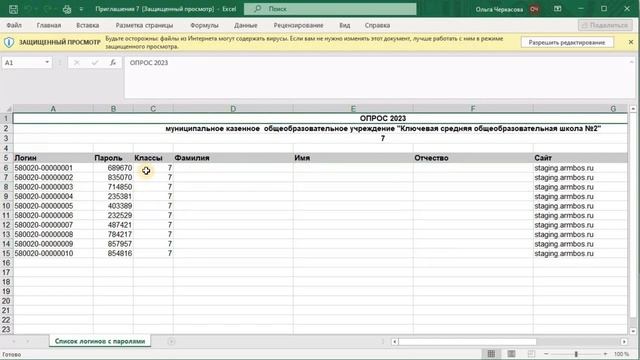Select column A header
The image size is (640, 360).
pyautogui.click(x=53, y=109)
